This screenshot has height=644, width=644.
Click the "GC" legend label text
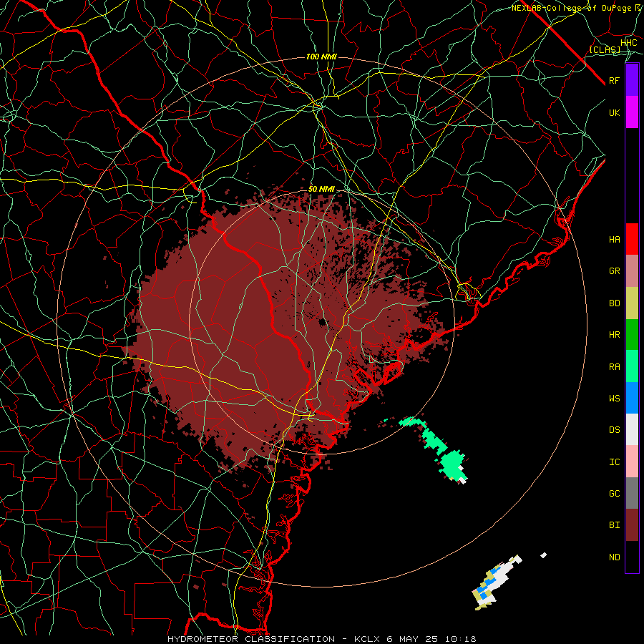click(614, 494)
